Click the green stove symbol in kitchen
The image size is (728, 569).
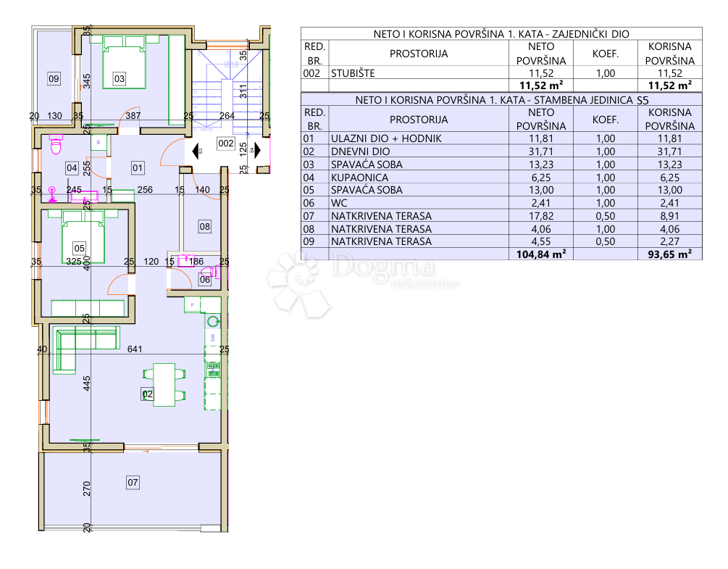point(213,370)
